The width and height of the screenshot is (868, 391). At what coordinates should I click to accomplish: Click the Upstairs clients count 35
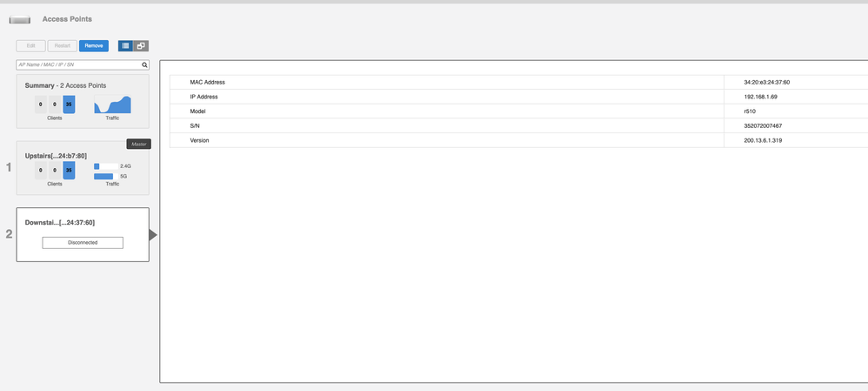pyautogui.click(x=69, y=171)
